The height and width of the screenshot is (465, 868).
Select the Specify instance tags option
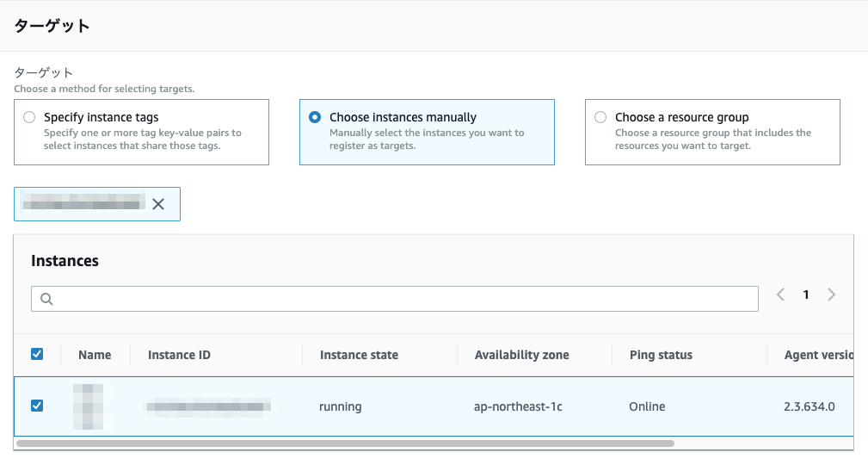tap(30, 117)
